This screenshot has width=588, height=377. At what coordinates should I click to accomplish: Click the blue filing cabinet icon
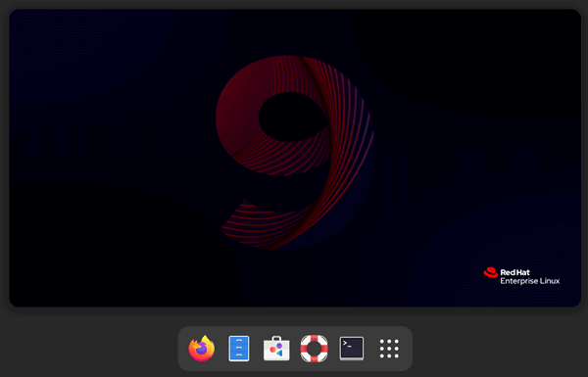point(239,349)
